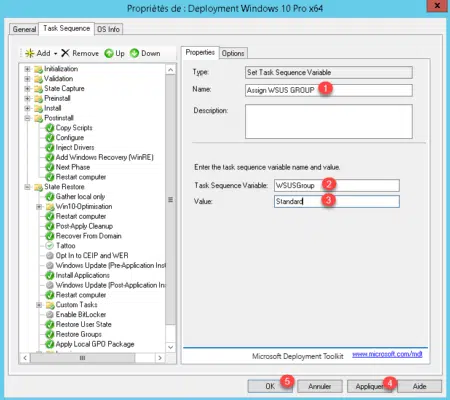Image resolution: width=450 pixels, height=400 pixels.
Task: Expand the Install group
Action: click(x=27, y=108)
